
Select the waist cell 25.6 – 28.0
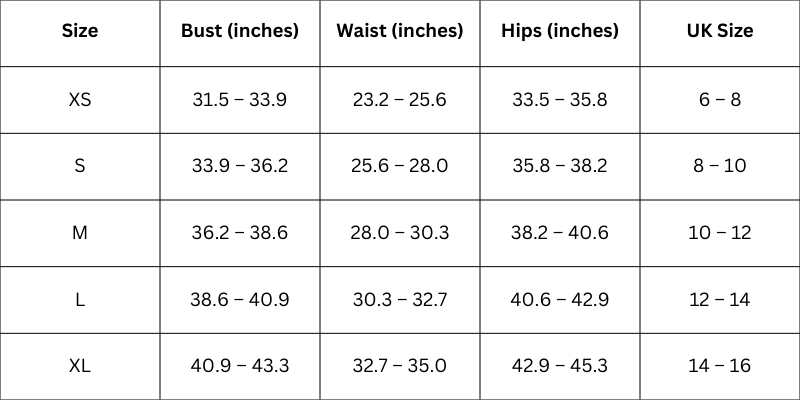400,166
